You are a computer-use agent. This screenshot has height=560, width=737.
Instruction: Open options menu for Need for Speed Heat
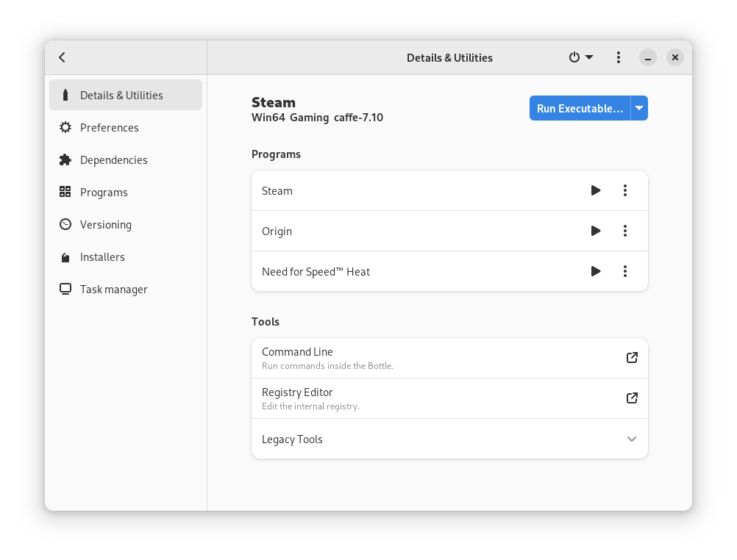(625, 272)
